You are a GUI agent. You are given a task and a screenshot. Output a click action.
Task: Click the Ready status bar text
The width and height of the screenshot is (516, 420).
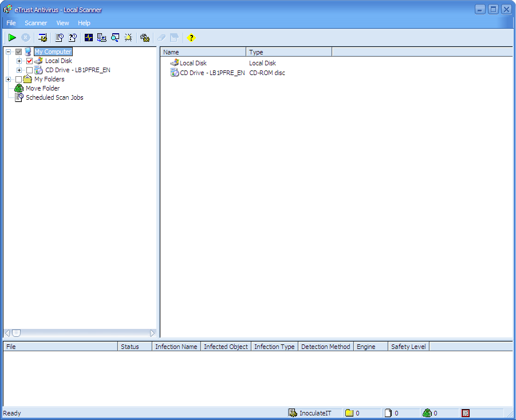(12, 413)
